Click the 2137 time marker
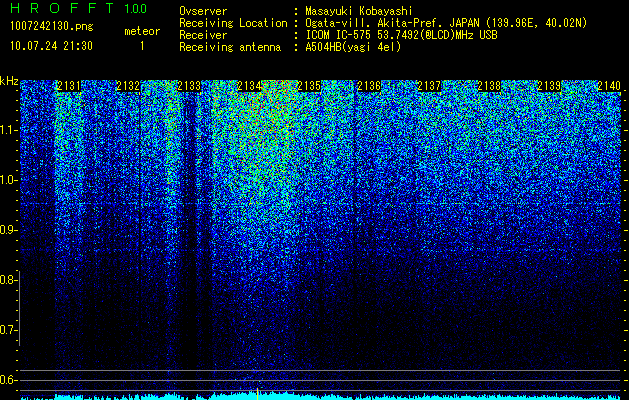 tap(429, 86)
